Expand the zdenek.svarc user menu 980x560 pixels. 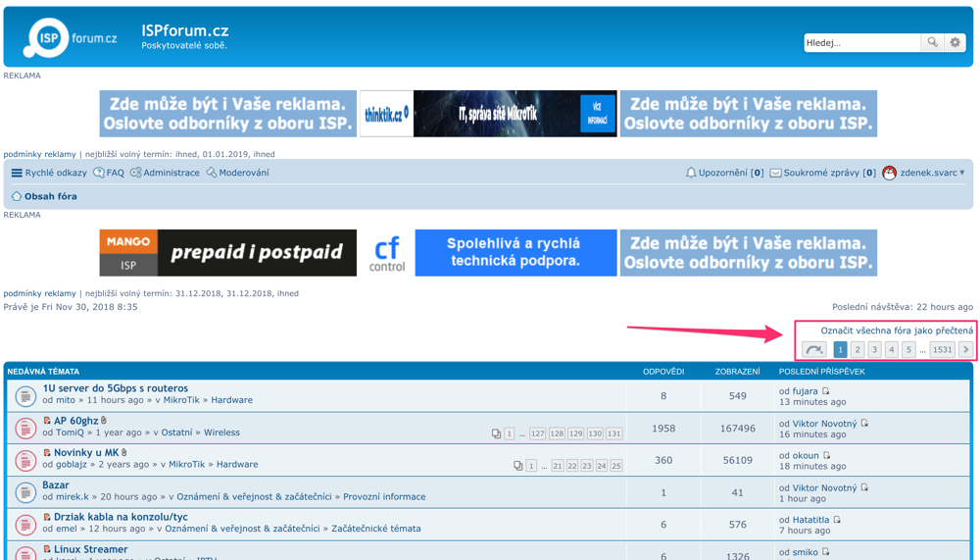[932, 173]
